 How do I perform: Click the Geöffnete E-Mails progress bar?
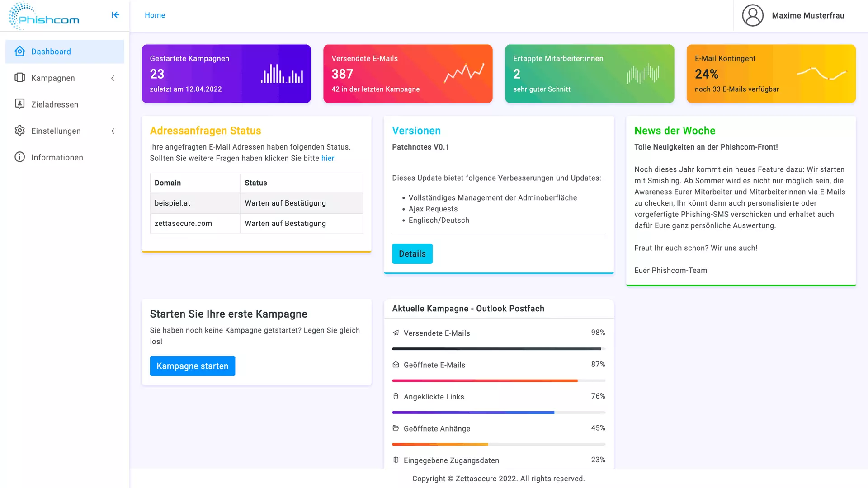pos(498,380)
